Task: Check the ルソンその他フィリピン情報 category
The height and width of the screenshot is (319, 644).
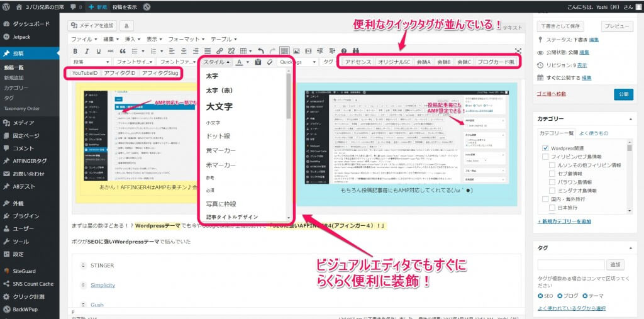Action: (x=552, y=165)
